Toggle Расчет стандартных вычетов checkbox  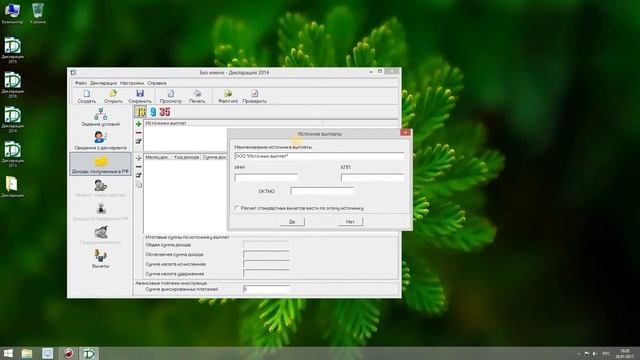[x=237, y=208]
